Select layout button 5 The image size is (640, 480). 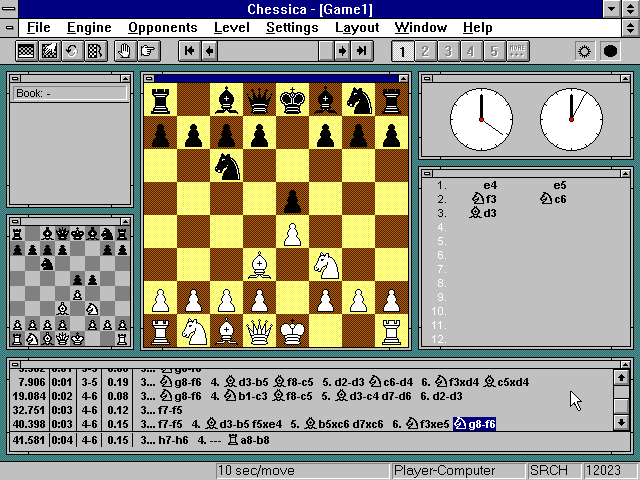(x=494, y=51)
